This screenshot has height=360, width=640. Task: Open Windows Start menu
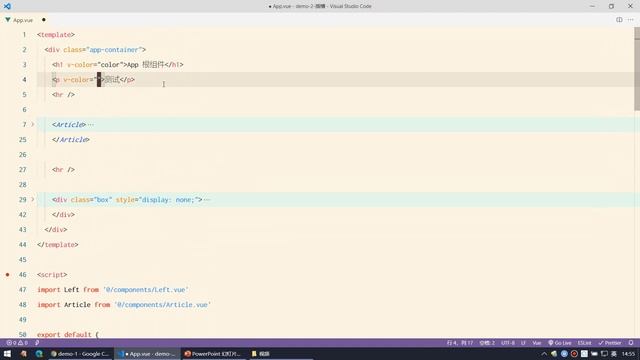(7, 354)
